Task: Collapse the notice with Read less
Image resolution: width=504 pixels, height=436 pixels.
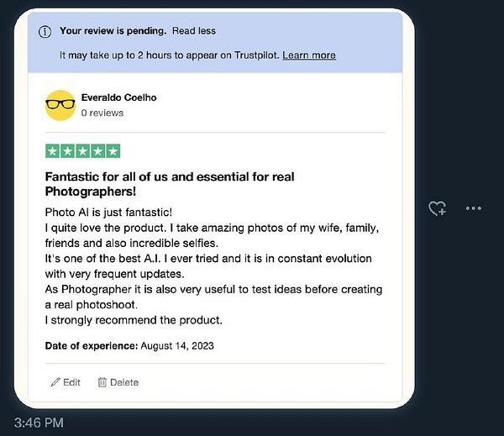Action: pyautogui.click(x=194, y=31)
